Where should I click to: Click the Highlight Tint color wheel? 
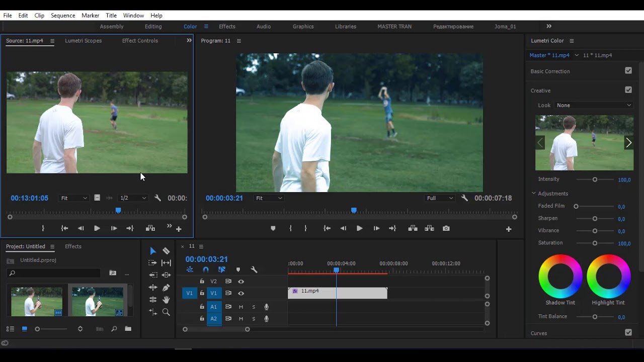pyautogui.click(x=609, y=277)
